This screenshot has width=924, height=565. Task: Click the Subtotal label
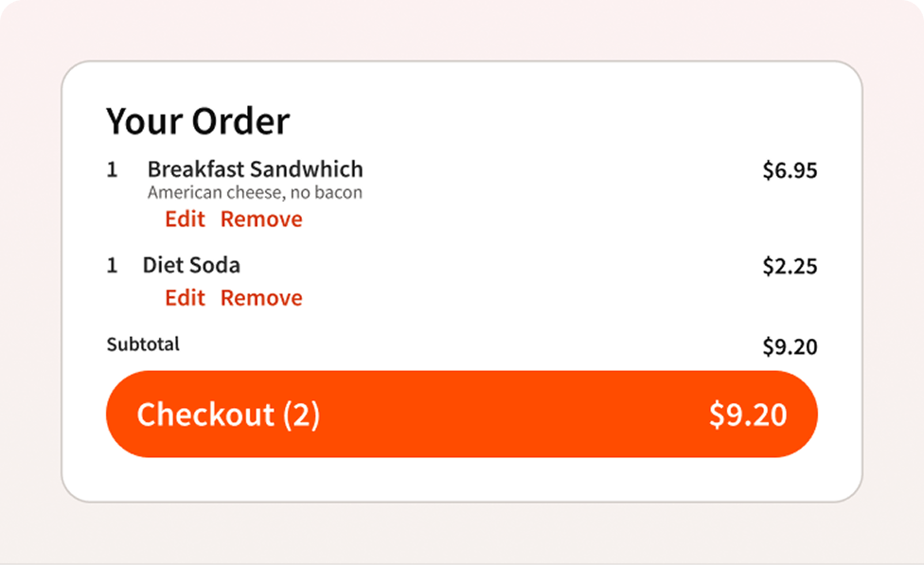coord(143,344)
